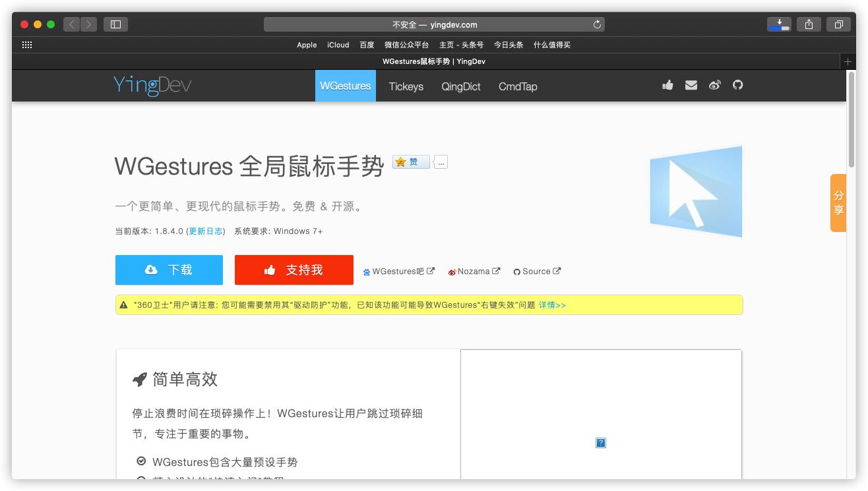Click the Safari tab overview button
Screen dimensions: 868x491
tap(838, 24)
